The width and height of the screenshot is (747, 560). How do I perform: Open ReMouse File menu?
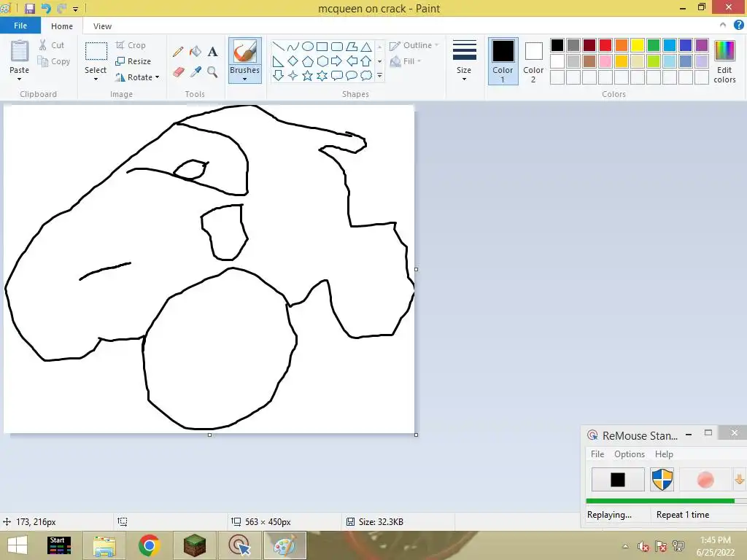[597, 454]
